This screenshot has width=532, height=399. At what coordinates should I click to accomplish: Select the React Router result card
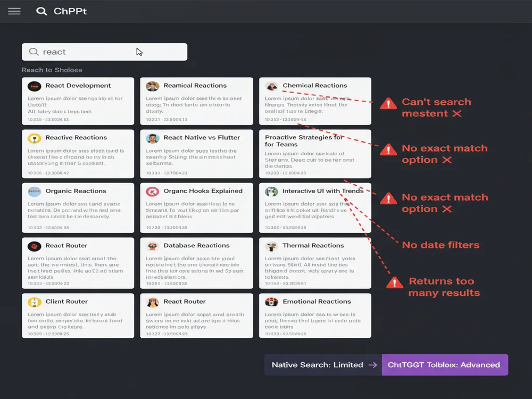click(78, 263)
